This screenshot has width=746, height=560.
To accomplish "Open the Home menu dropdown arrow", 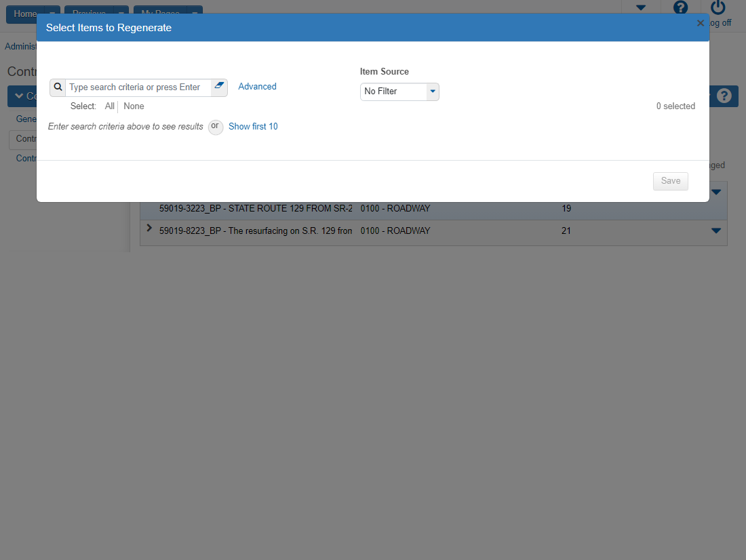I will pos(53,14).
